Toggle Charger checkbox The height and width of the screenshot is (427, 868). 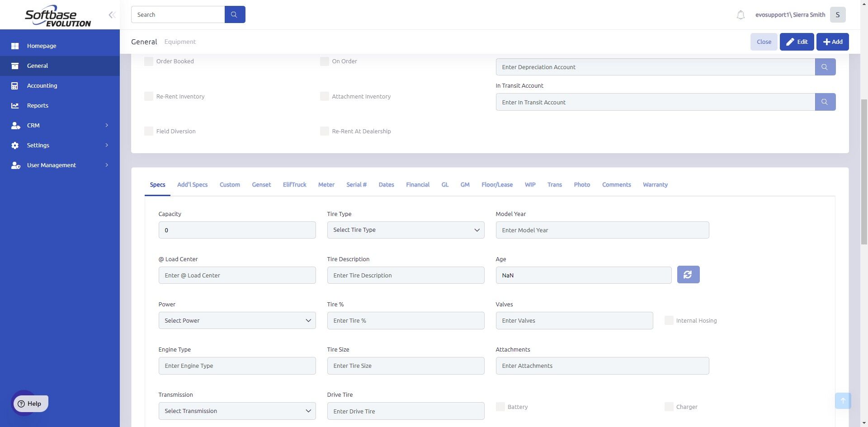[x=669, y=407]
